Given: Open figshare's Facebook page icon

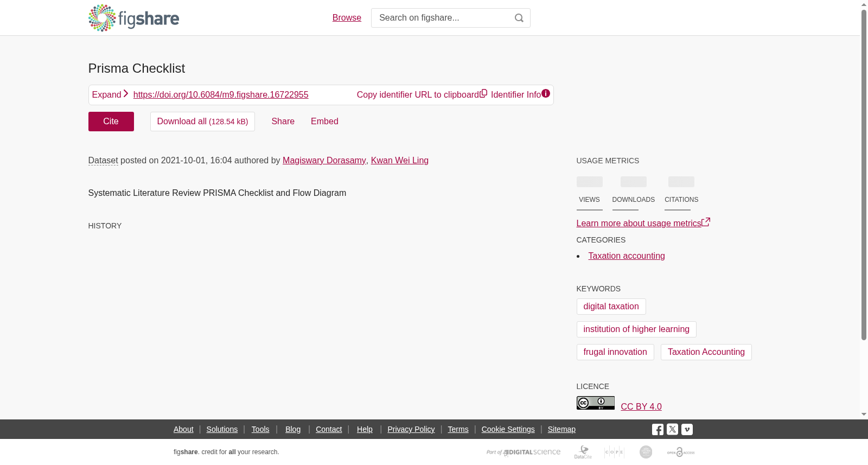Looking at the screenshot, I should [658, 429].
